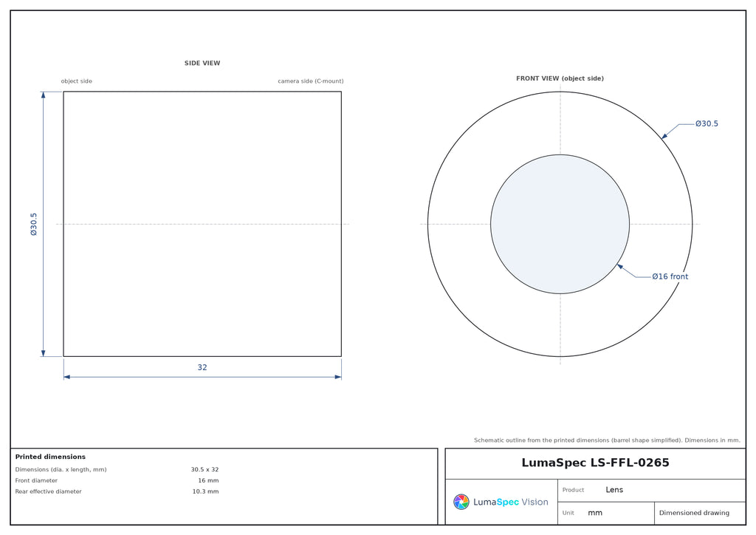Select the vertical Ø30.5 dimension in side view
Screen dimensions: 756x535
click(34, 224)
